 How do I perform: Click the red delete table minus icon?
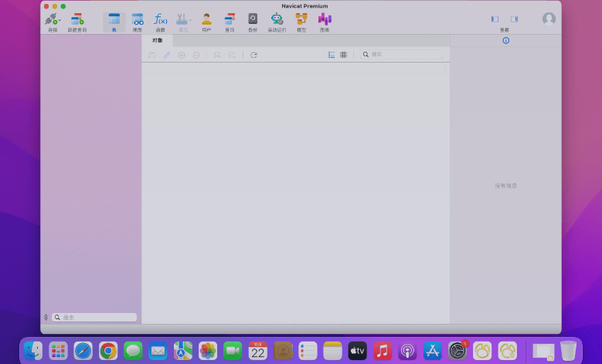click(x=196, y=55)
